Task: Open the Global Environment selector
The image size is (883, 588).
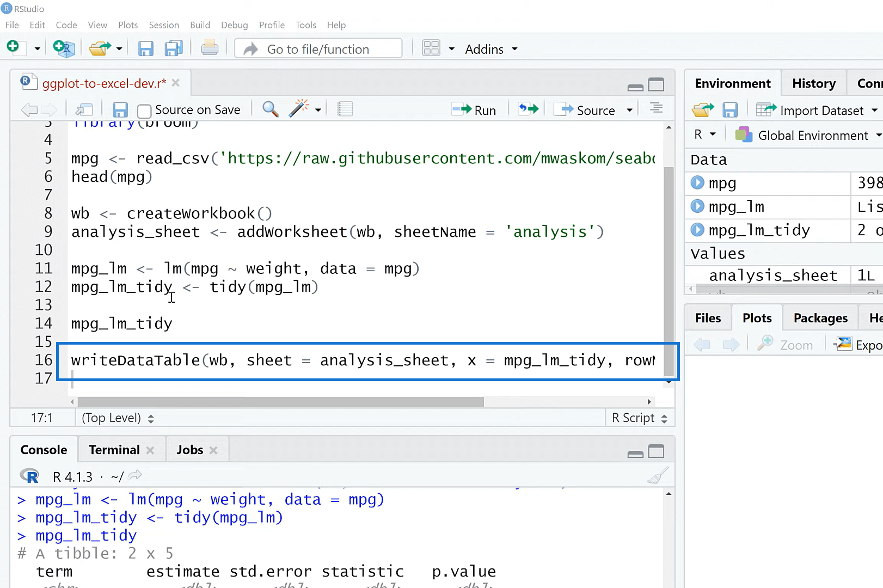Action: pos(807,136)
